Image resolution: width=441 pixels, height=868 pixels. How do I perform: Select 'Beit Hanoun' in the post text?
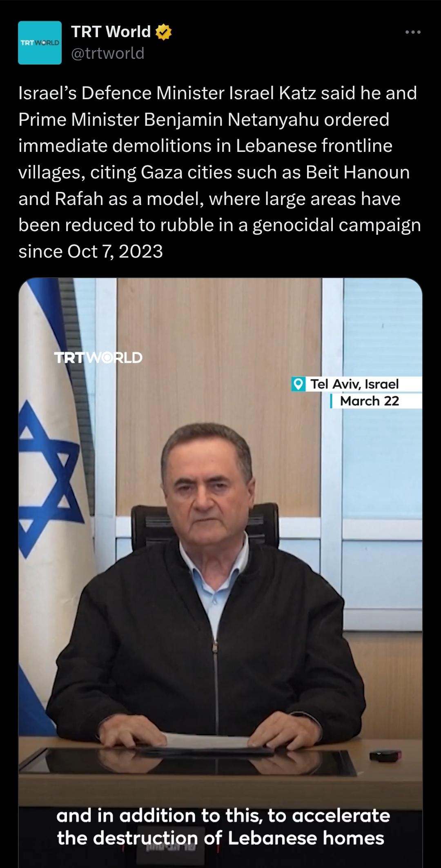tap(358, 172)
